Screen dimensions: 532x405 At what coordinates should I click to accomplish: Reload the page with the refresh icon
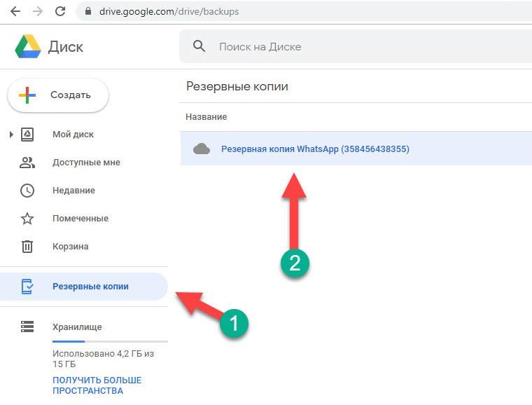point(60,11)
